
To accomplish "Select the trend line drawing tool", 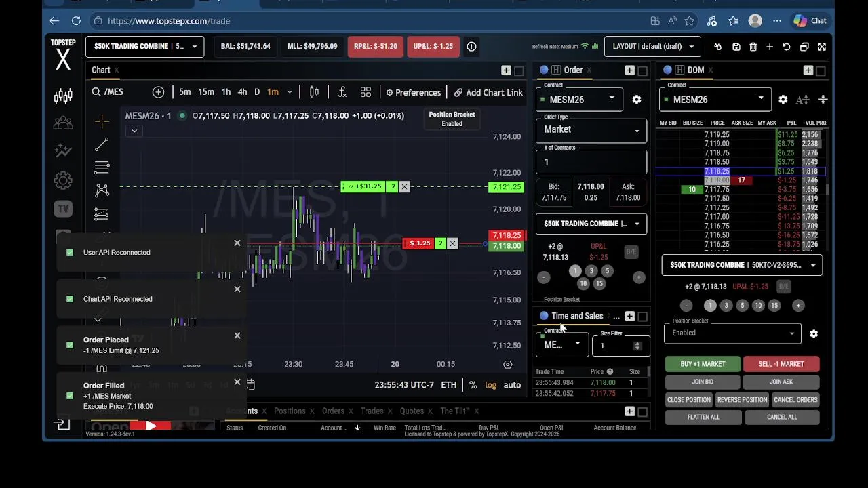I will click(x=102, y=144).
